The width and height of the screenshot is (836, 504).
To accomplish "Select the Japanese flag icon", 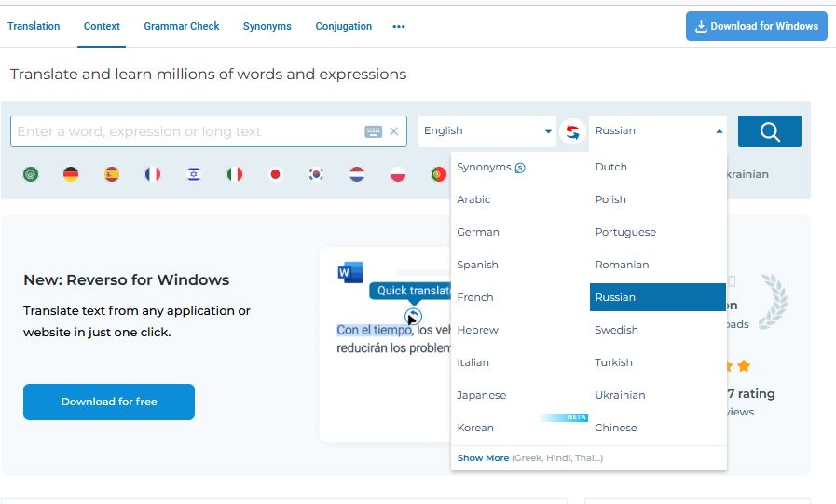I will tap(276, 174).
